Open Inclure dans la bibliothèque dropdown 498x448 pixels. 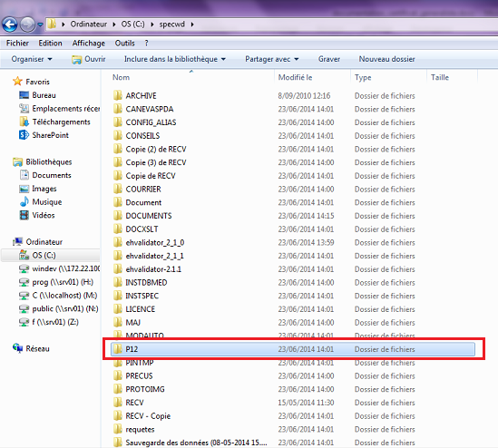click(175, 59)
